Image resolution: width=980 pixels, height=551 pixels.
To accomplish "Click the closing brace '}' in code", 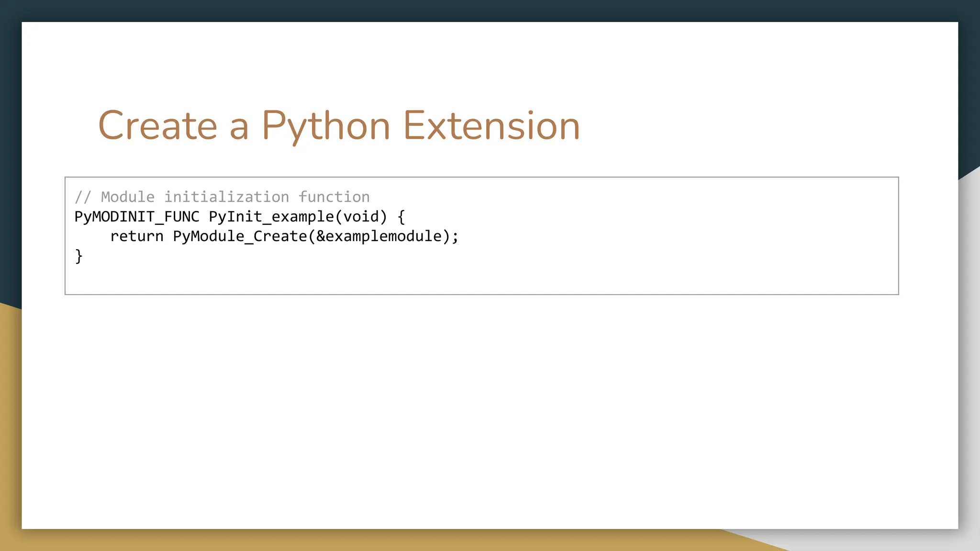I will click(x=79, y=256).
